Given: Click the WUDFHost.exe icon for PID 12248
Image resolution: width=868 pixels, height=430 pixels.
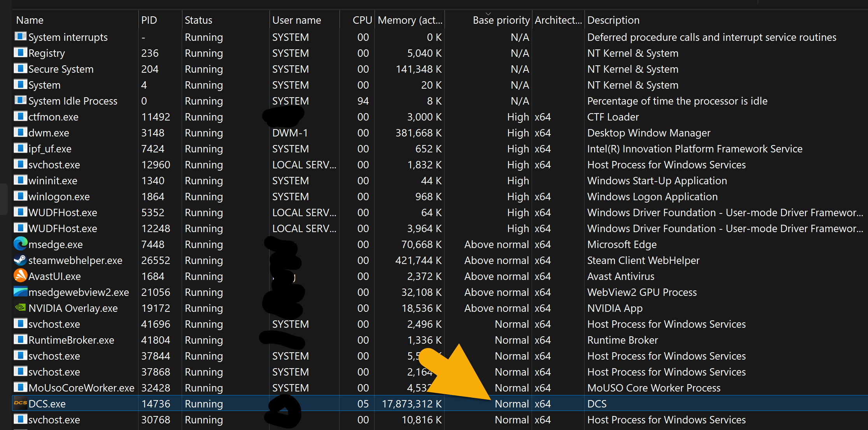Looking at the screenshot, I should [20, 227].
